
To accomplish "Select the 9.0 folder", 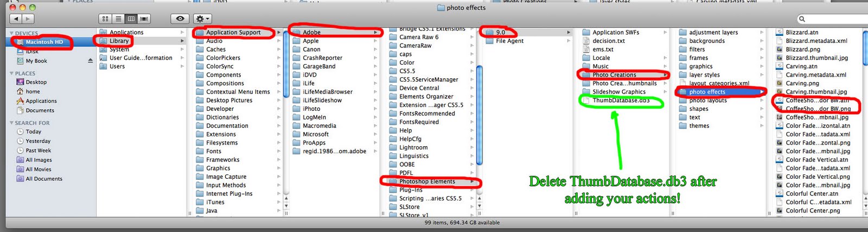I will 500,32.
